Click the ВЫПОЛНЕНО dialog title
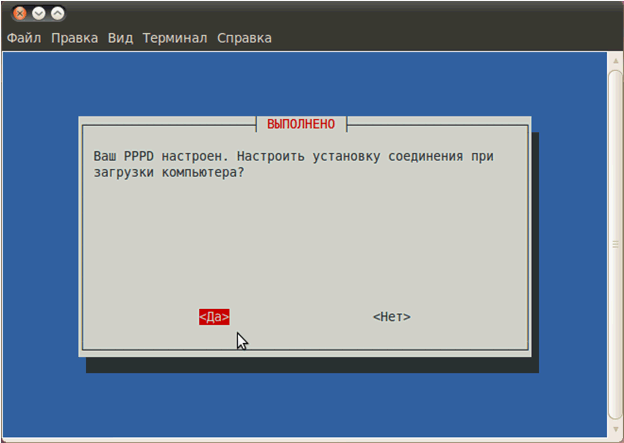The height and width of the screenshot is (443, 624). click(x=301, y=124)
